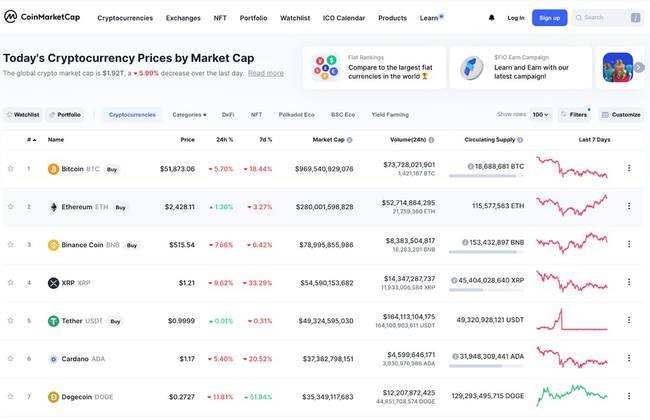This screenshot has height=420, width=650.
Task: Click the Fiat Rankings card icon
Action: click(x=325, y=67)
